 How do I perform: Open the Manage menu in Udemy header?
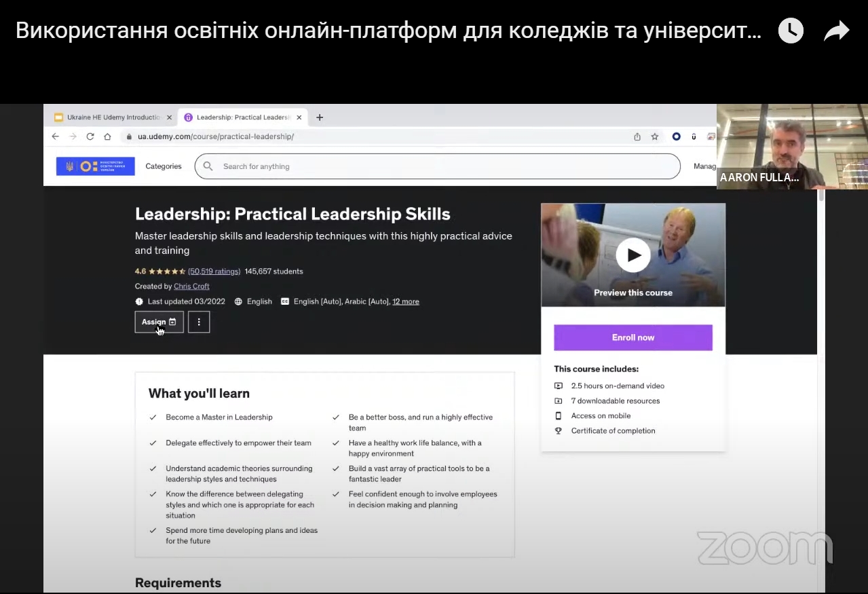704,166
